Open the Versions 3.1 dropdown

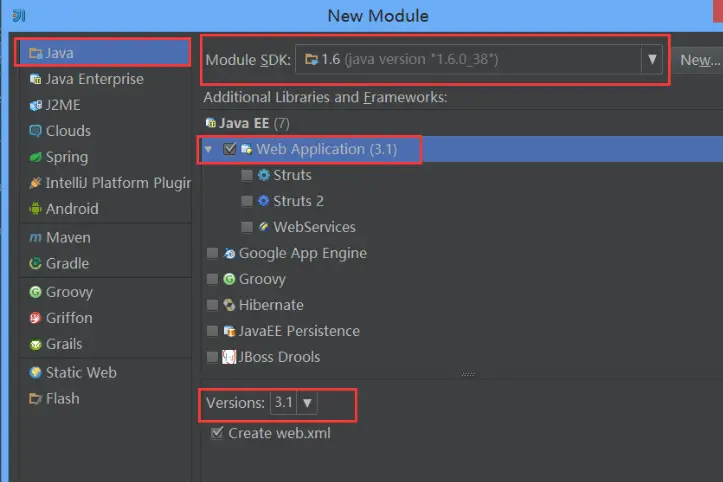pyautogui.click(x=294, y=403)
